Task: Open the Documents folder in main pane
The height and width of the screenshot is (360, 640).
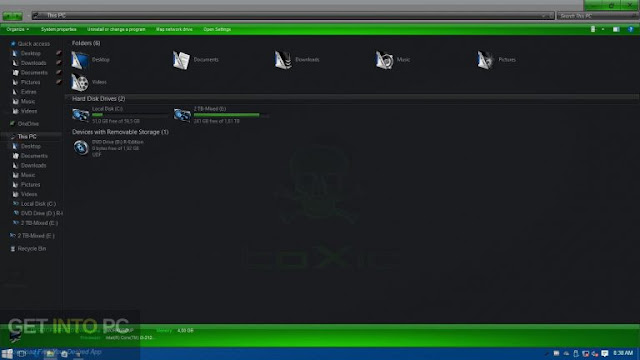Action: [196, 60]
